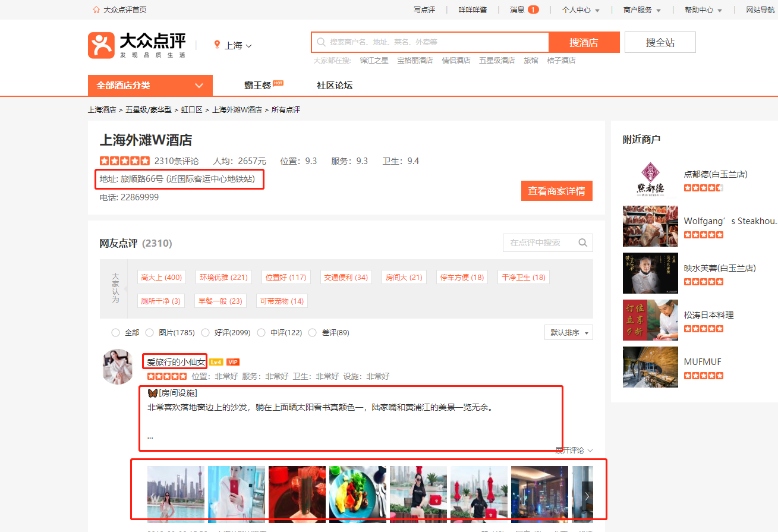Open the first review photo with skyline

coord(176,495)
